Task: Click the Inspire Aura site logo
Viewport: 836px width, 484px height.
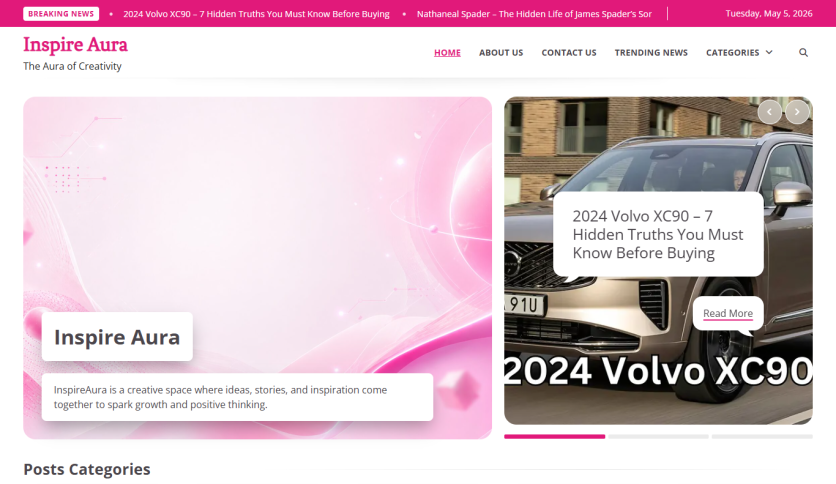Action: point(75,45)
